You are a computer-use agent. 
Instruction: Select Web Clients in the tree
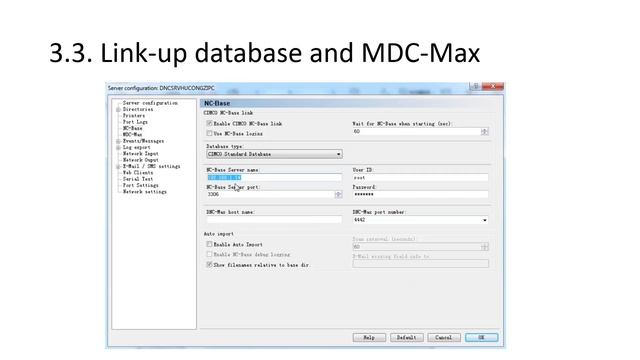pos(138,173)
